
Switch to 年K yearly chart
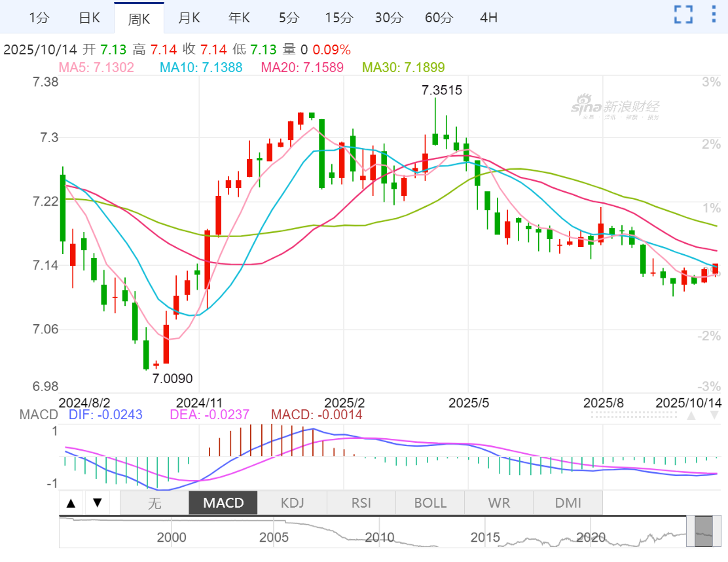(x=239, y=18)
